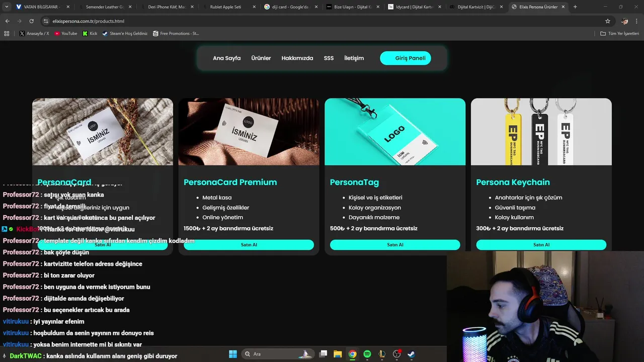Click the Giriş Paneli button
Image resolution: width=644 pixels, height=362 pixels.
(406, 58)
